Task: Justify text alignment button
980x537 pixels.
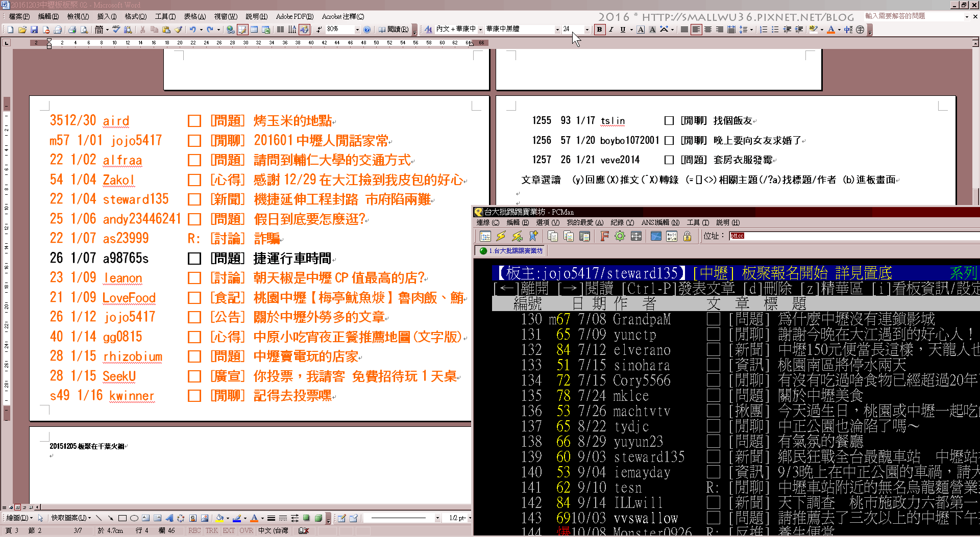Action: coord(684,30)
